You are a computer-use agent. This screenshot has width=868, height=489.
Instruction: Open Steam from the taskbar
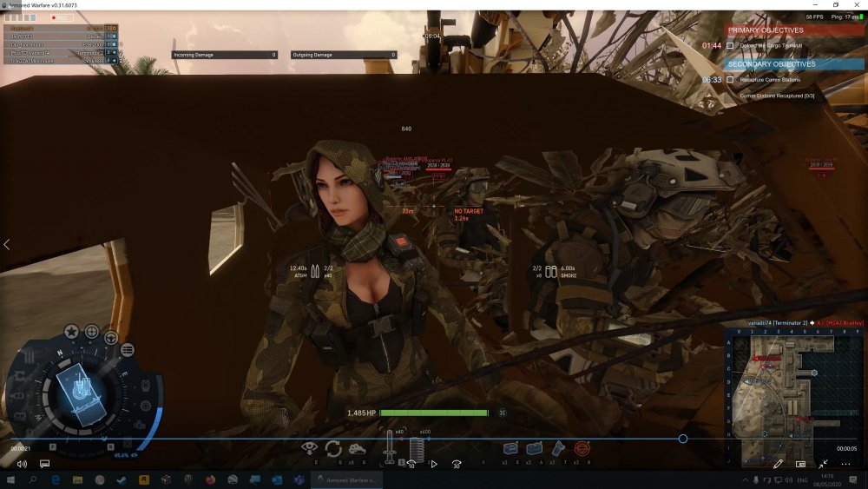point(122,479)
